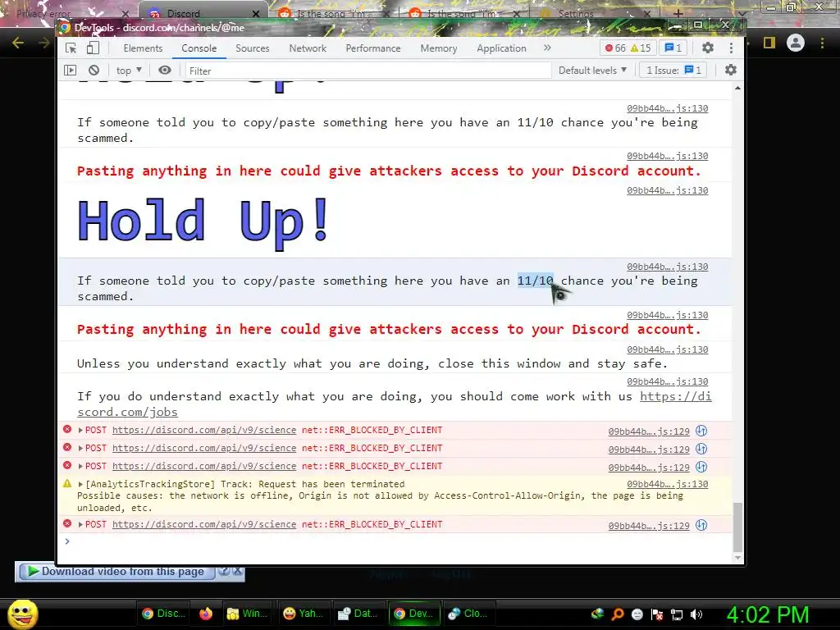Open the browser profile avatar icon
The image size is (840, 630).
(x=796, y=43)
